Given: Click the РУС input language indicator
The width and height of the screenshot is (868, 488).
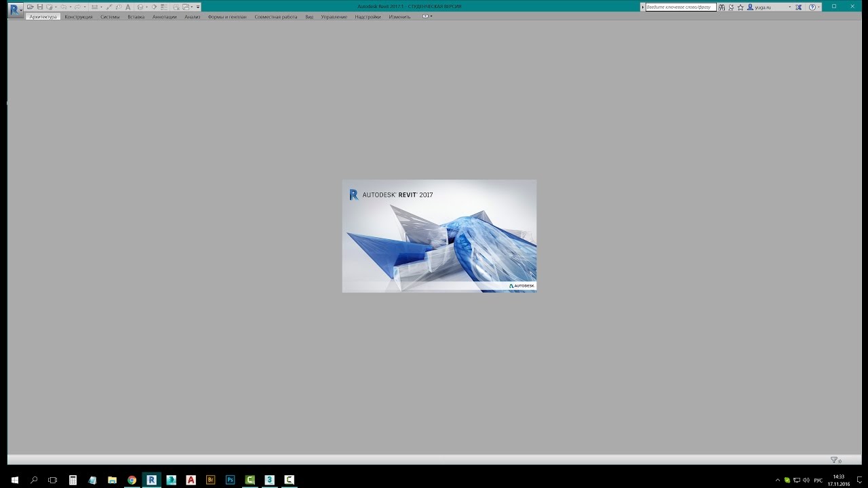Looking at the screenshot, I should pyautogui.click(x=818, y=480).
